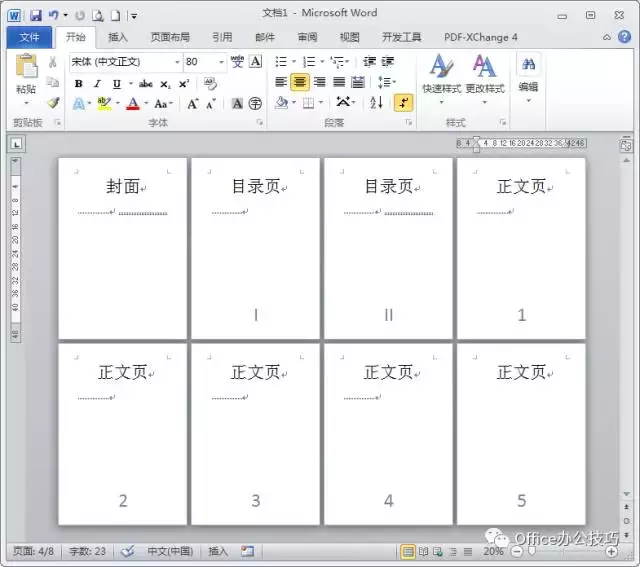Click the Distributed alignment icon
This screenshot has width=640, height=567.
[x=358, y=82]
